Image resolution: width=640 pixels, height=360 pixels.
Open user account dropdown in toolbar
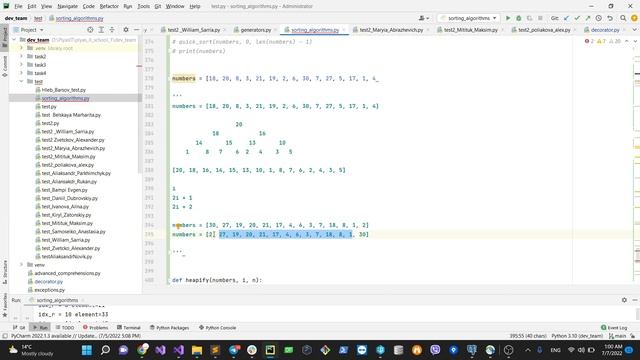pos(424,18)
